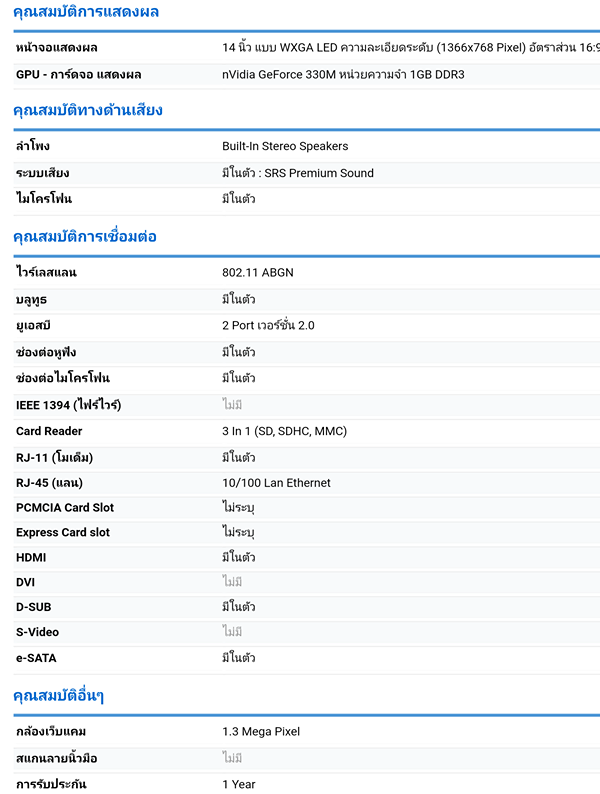This screenshot has width=600, height=794.
Task: Click the 3 In 1 (SD, SDHC, MMC) value
Action: pos(284,431)
